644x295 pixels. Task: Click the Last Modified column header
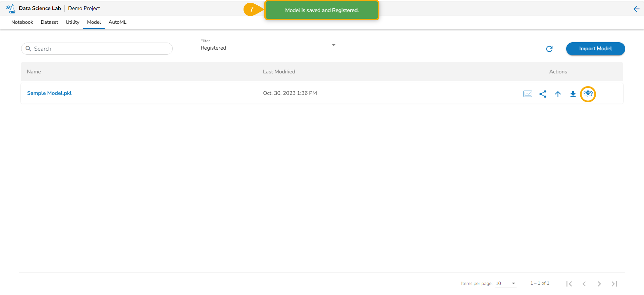click(279, 72)
